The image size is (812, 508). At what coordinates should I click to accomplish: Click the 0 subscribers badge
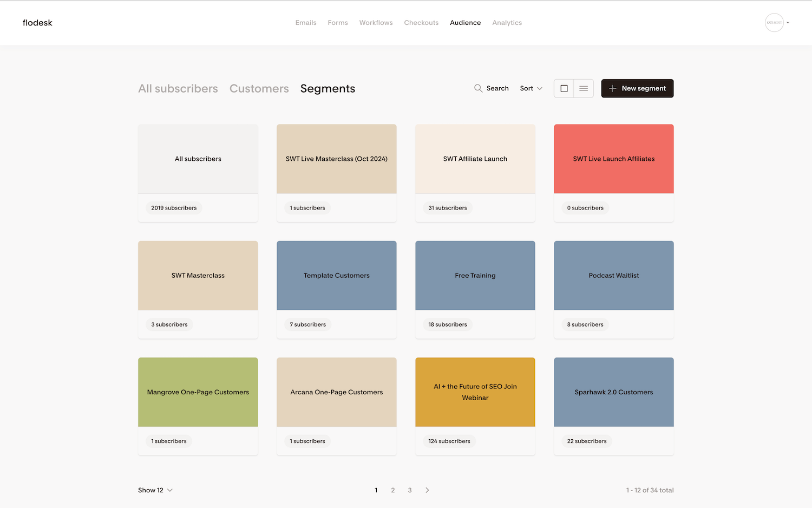click(585, 208)
